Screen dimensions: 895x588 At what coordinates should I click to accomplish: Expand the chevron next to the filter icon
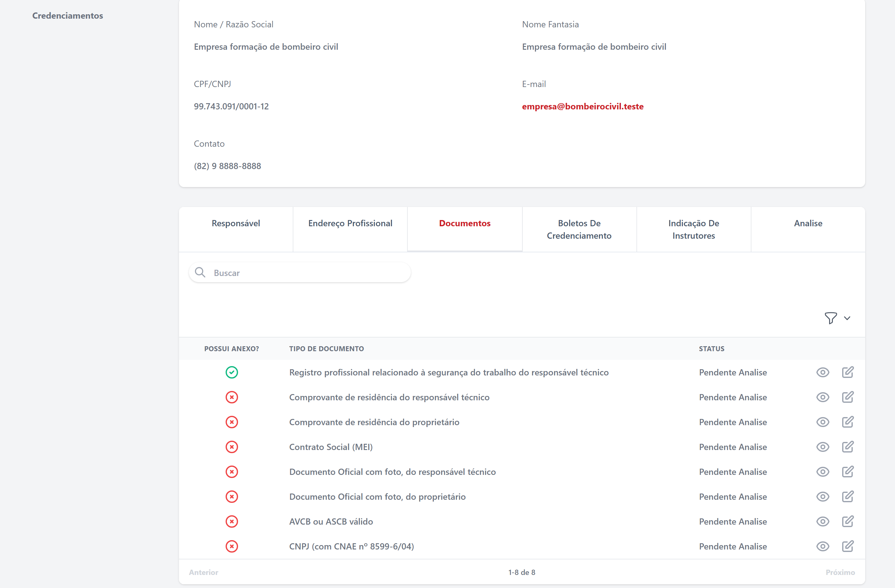[848, 318]
